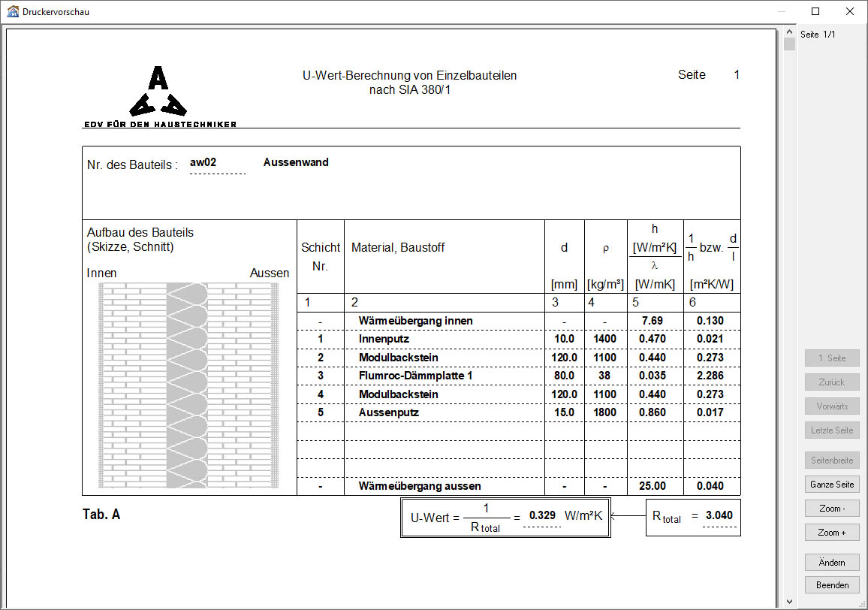
Task: Click the density value 38
Action: coord(604,376)
